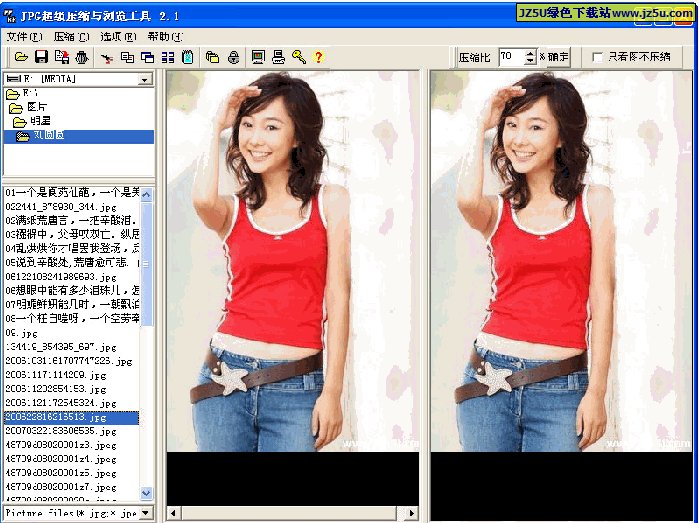Click the stacked yellow folders batch icon
The height and width of the screenshot is (523, 699).
coord(212,57)
